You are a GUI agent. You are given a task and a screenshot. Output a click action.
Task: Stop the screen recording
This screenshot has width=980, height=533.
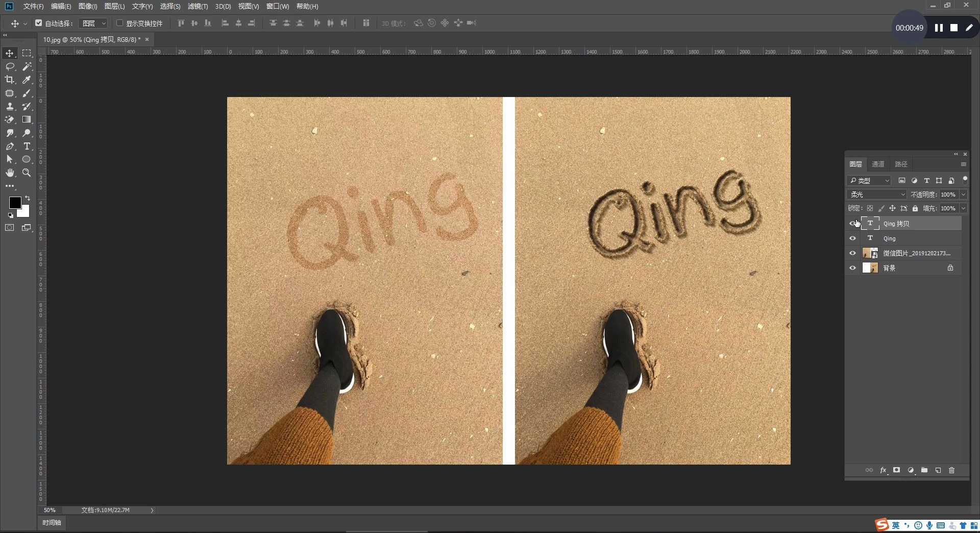pyautogui.click(x=953, y=28)
